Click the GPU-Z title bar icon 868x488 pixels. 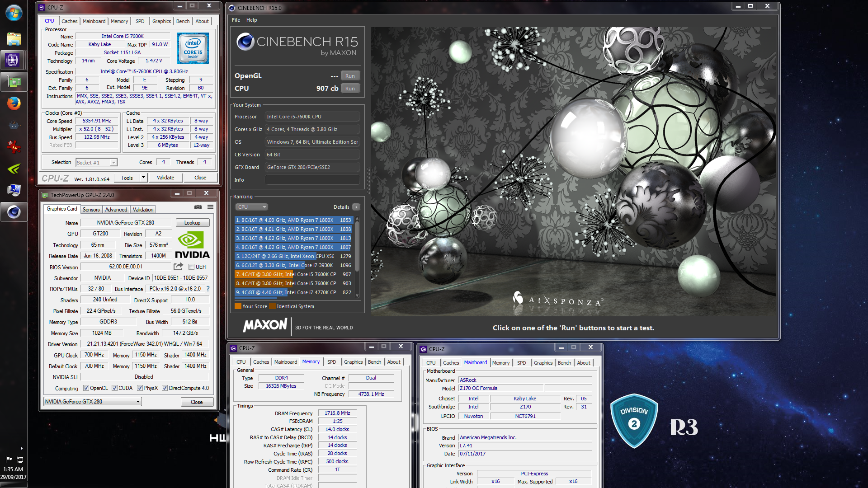pos(45,195)
